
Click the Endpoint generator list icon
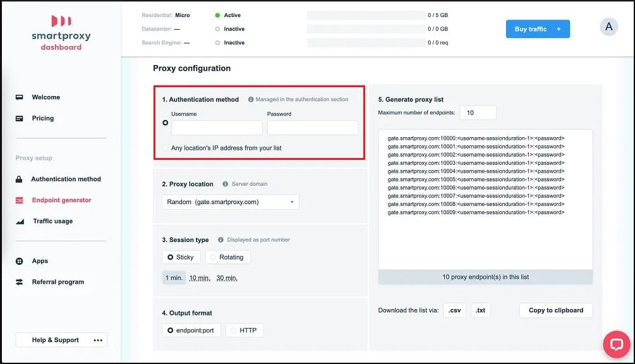[x=19, y=200]
